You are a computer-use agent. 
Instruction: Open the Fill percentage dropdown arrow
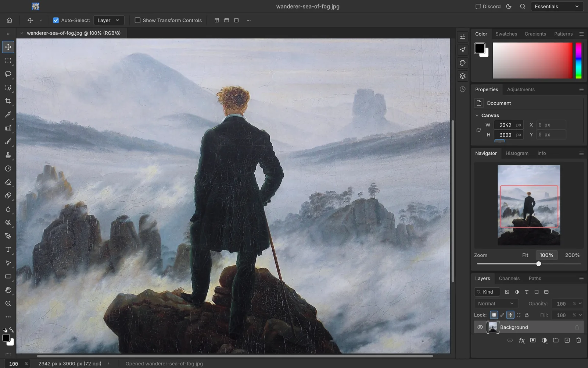coord(580,315)
